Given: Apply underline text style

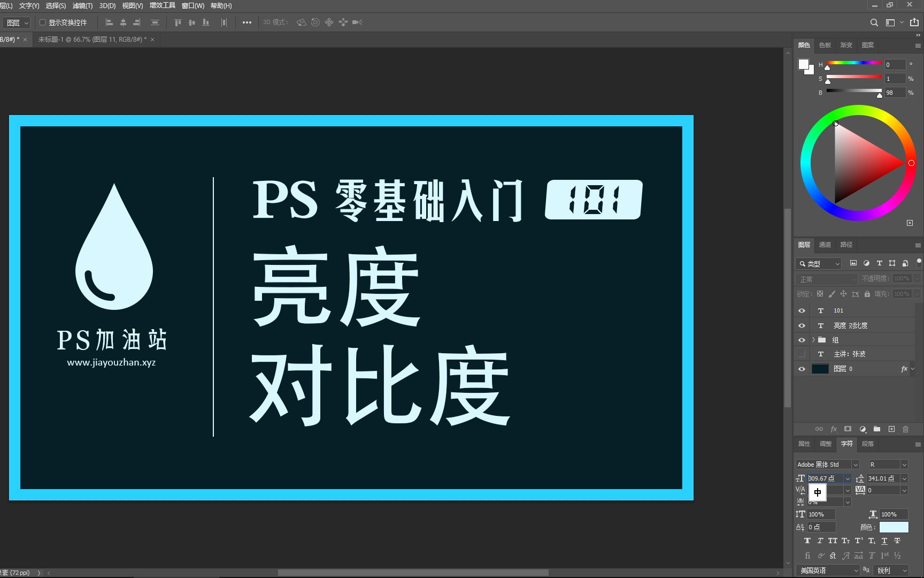Looking at the screenshot, I should tap(884, 541).
